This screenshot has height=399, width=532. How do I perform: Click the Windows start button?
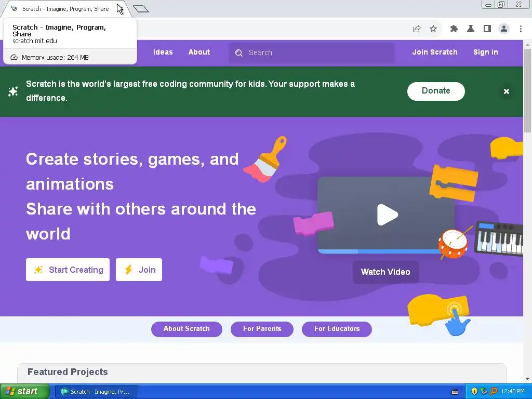coord(24,392)
